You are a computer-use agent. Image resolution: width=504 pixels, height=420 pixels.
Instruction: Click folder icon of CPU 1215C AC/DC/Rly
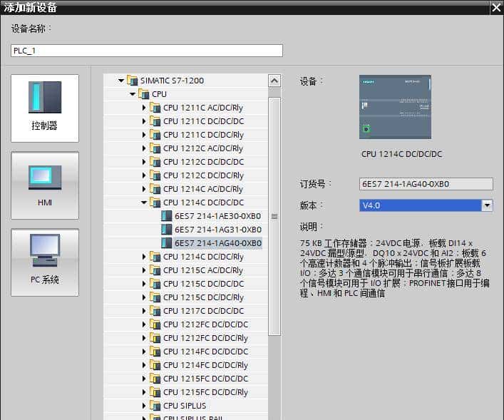click(x=155, y=270)
